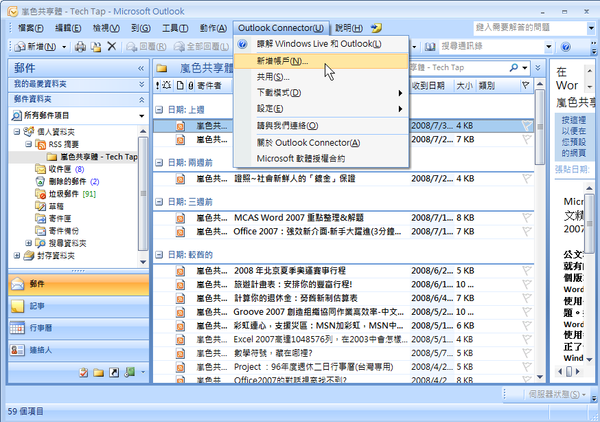Select the 收件匣 (8) folder
The image size is (600, 422).
click(x=60, y=169)
